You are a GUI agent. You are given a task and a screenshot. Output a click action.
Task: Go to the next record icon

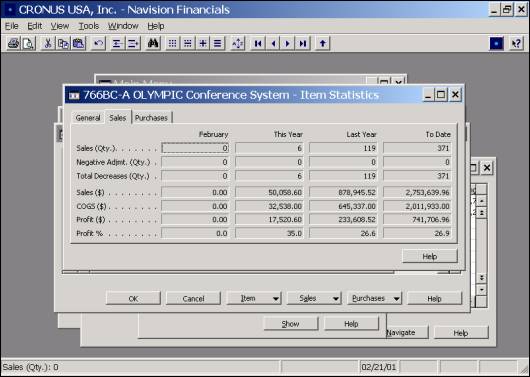click(x=288, y=44)
